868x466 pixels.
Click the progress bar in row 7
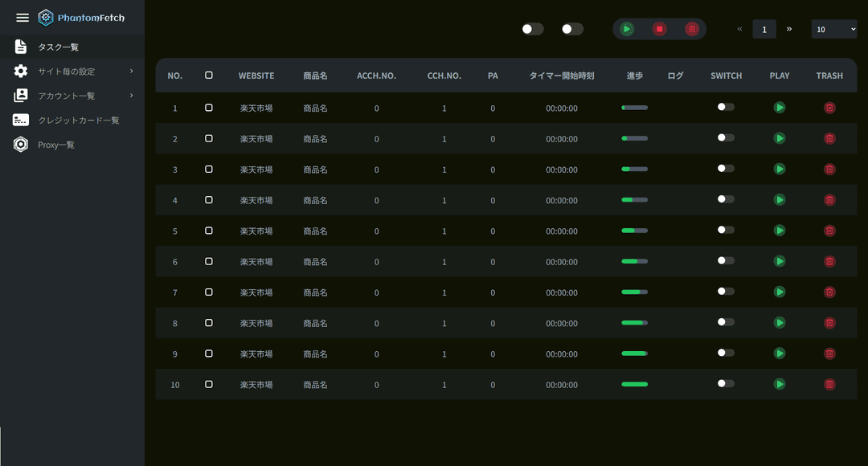(x=634, y=292)
